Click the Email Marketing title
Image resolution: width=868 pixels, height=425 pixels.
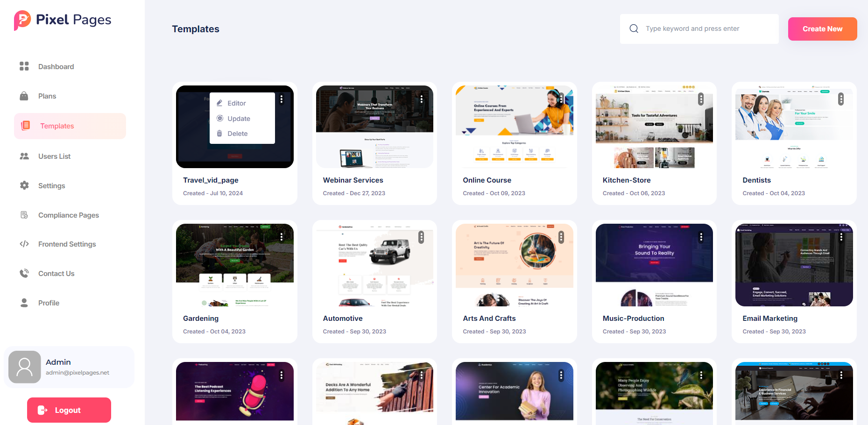(770, 319)
